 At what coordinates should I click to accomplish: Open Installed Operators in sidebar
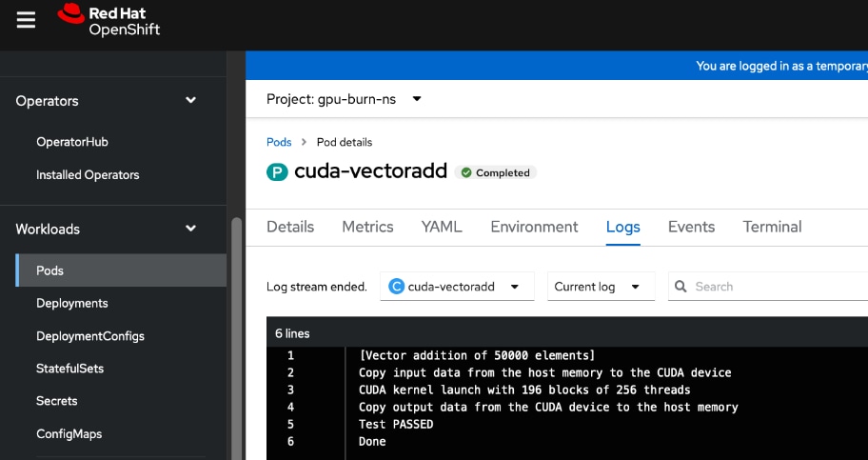(x=88, y=175)
